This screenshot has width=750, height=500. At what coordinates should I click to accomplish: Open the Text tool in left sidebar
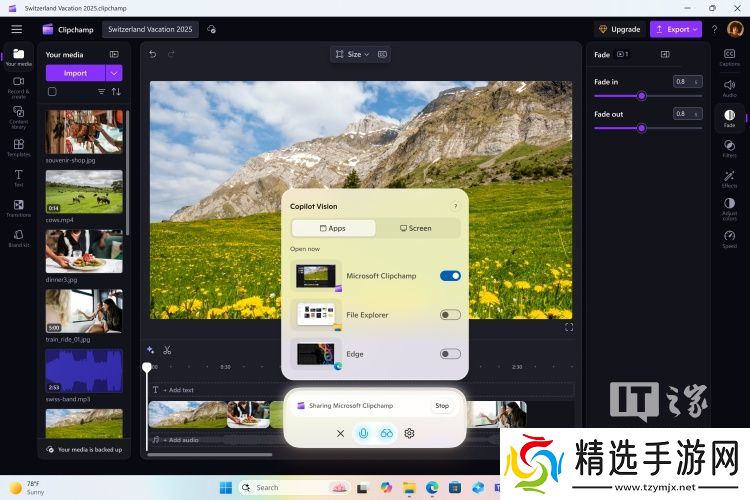(x=18, y=177)
